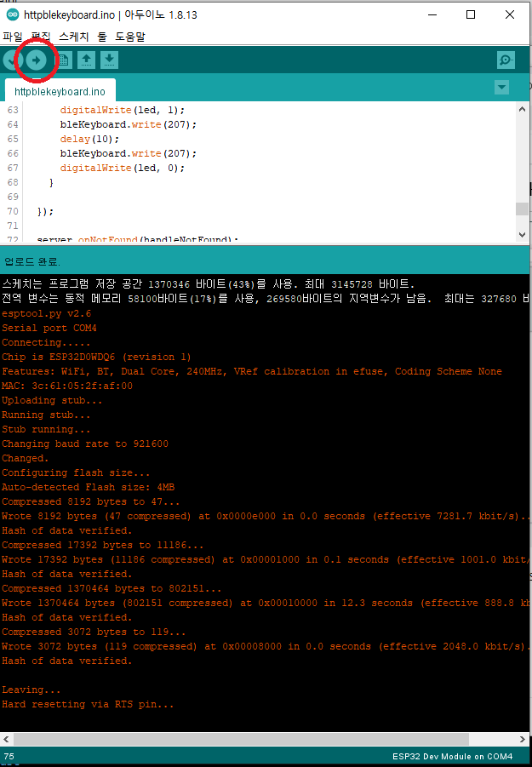
Task: Select the httpblekeyboard.ino tab
Action: click(x=60, y=91)
